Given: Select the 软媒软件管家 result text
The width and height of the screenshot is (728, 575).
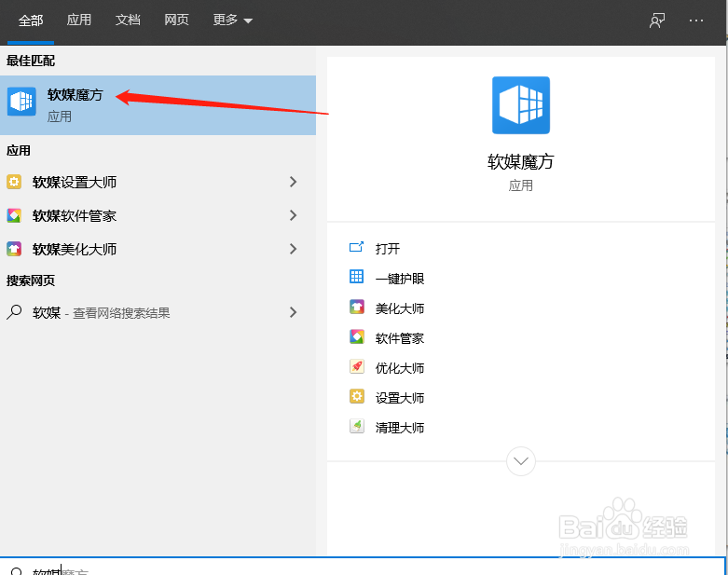Looking at the screenshot, I should click(x=75, y=216).
